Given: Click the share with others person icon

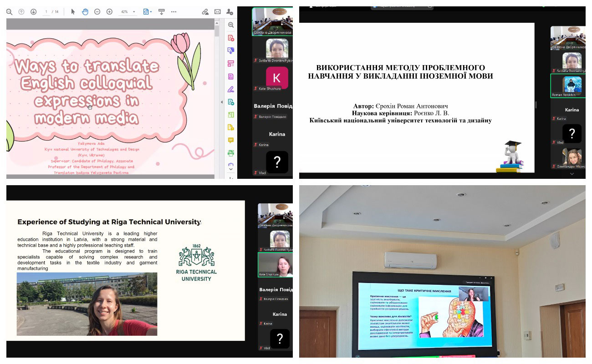Looking at the screenshot, I should pos(230,12).
